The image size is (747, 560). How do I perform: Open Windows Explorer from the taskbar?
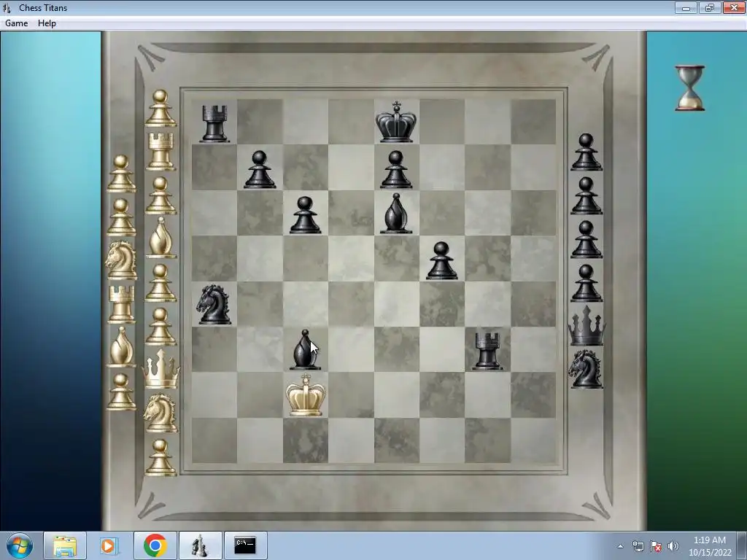point(65,545)
